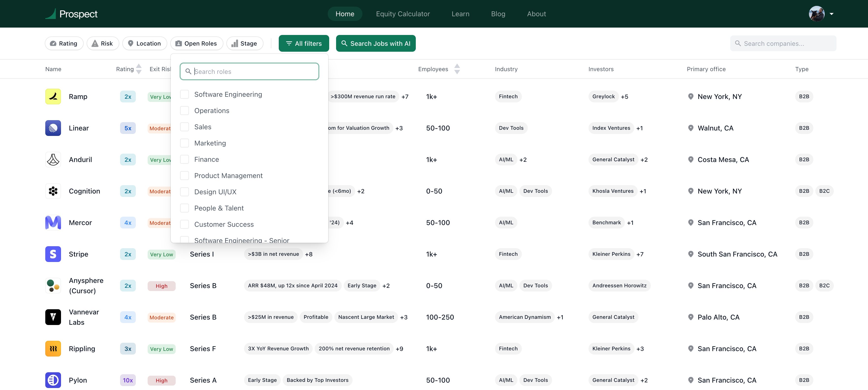Open the Learn nav item

460,14
